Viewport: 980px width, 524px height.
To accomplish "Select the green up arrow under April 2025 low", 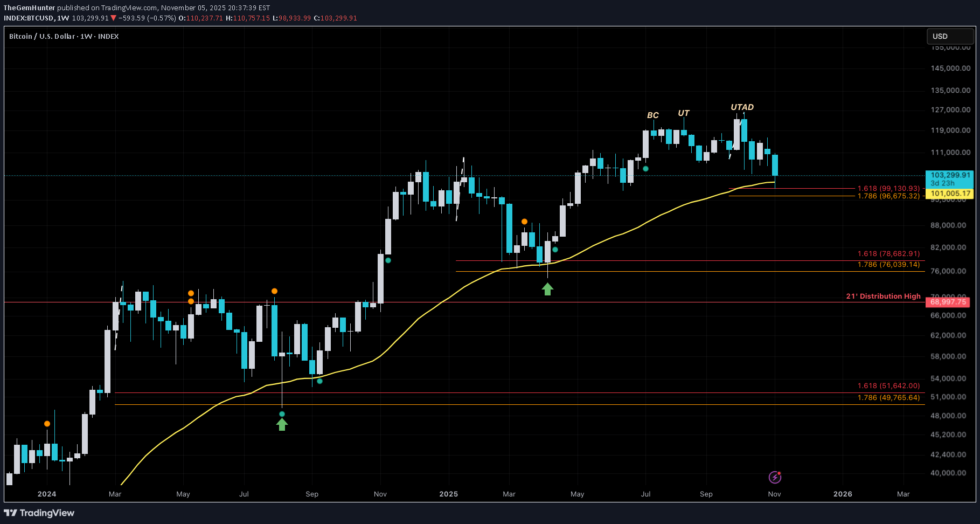I will tap(547, 289).
